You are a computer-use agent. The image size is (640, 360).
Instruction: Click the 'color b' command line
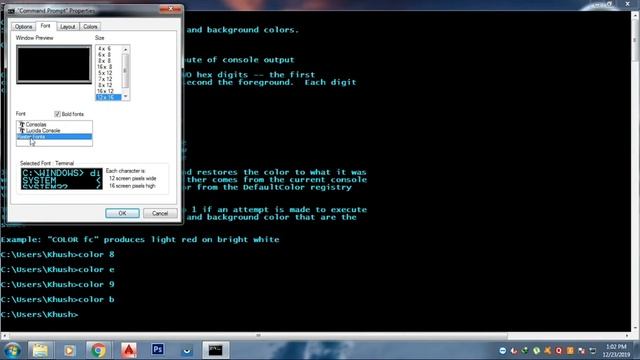58,299
